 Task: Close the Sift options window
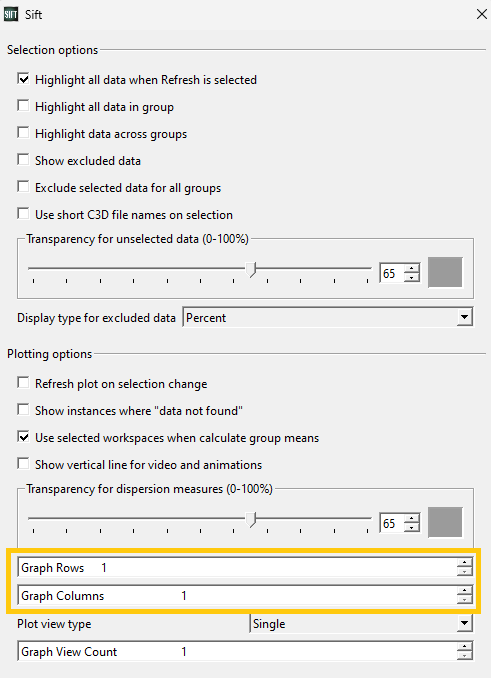point(481,14)
